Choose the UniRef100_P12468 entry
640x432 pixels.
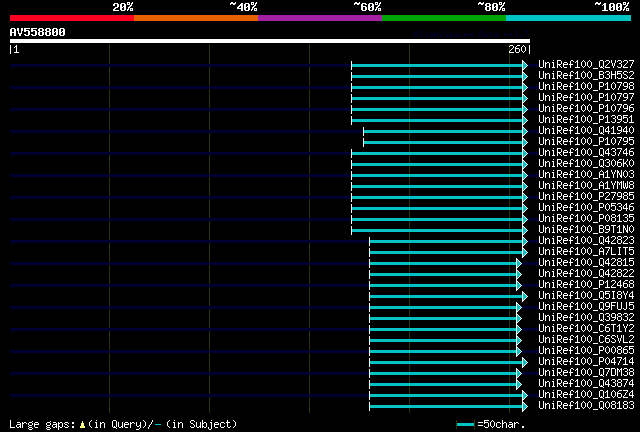tap(586, 285)
